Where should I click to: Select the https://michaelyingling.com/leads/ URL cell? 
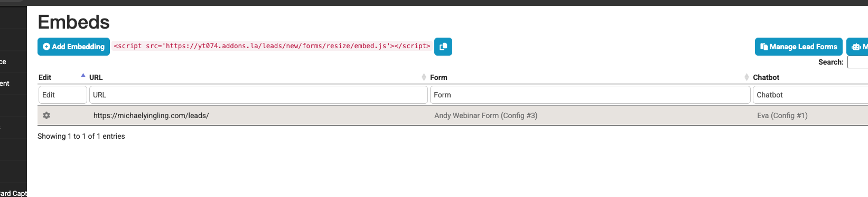(151, 115)
